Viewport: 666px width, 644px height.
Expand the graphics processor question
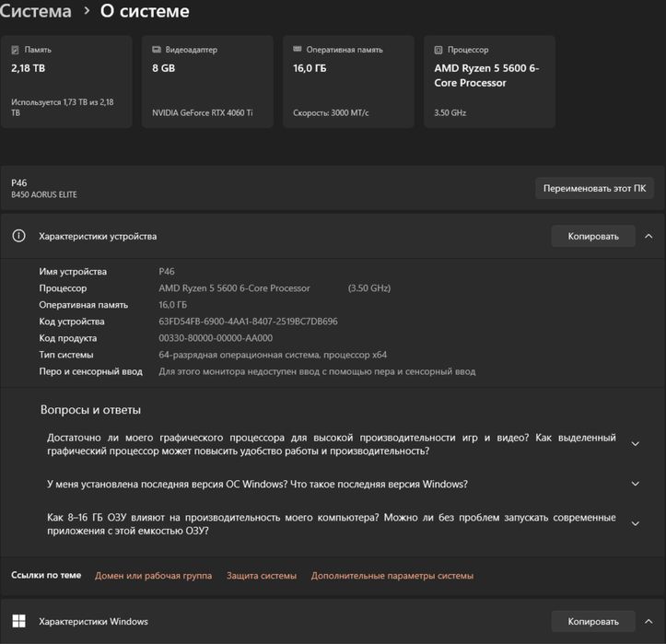635,444
